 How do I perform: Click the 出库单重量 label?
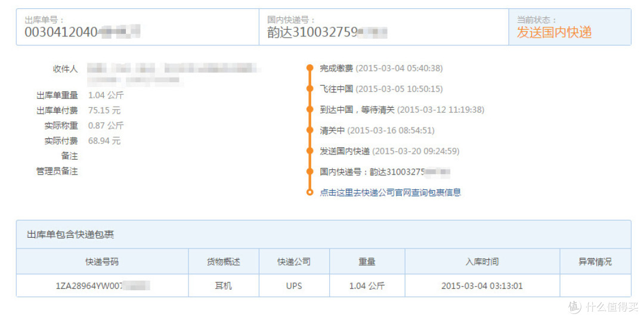point(57,95)
